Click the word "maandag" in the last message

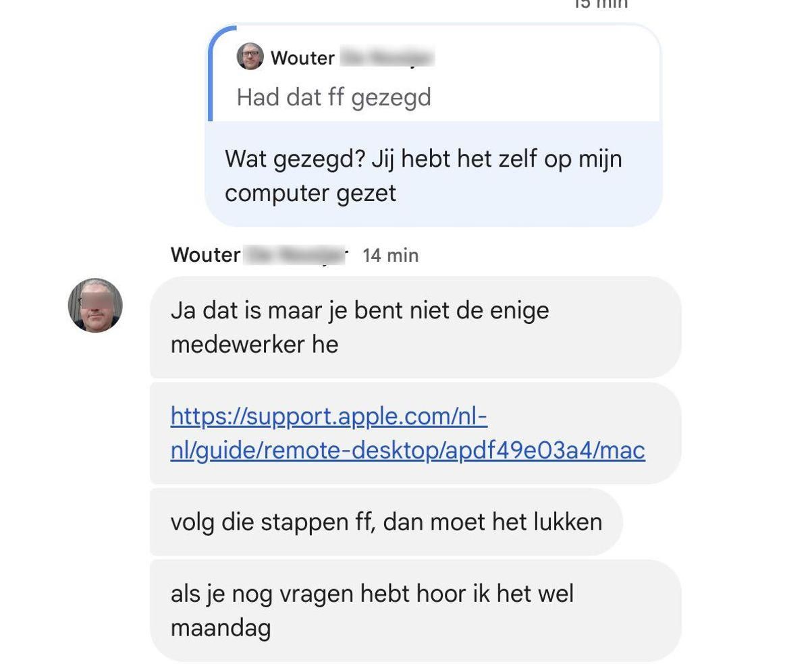point(221,628)
